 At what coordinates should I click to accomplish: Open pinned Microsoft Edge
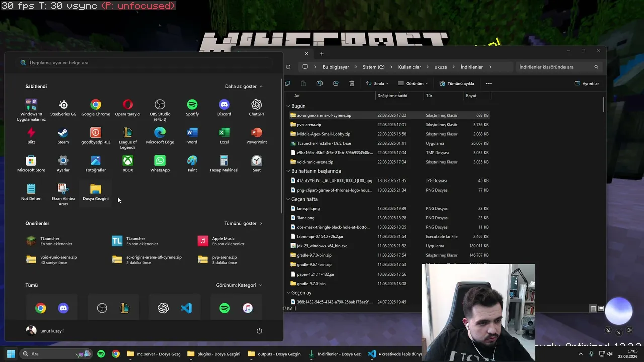coord(160,136)
